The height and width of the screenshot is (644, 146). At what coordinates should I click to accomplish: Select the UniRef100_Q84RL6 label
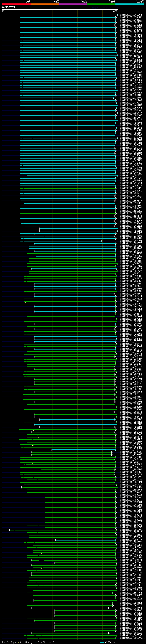pos(131,339)
